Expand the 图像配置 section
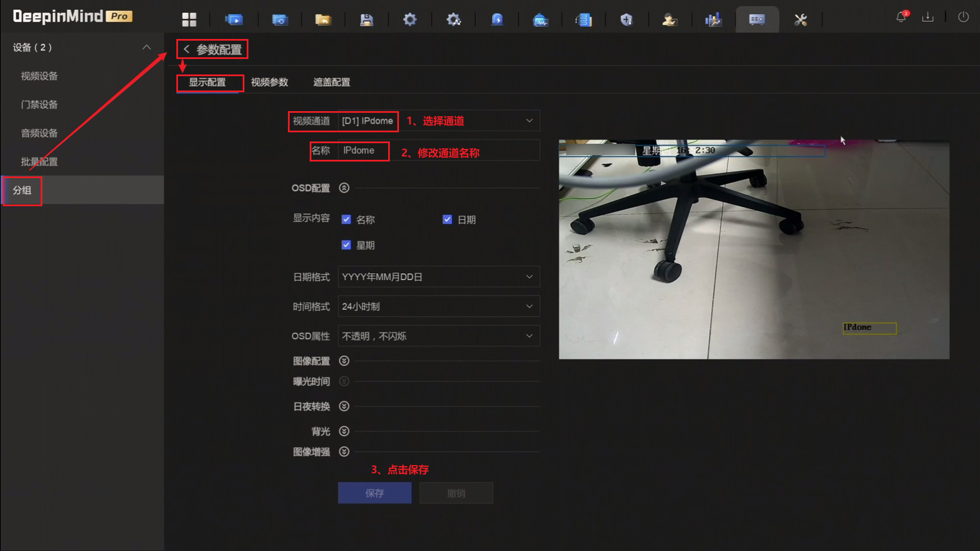This screenshot has height=551, width=980. click(344, 361)
